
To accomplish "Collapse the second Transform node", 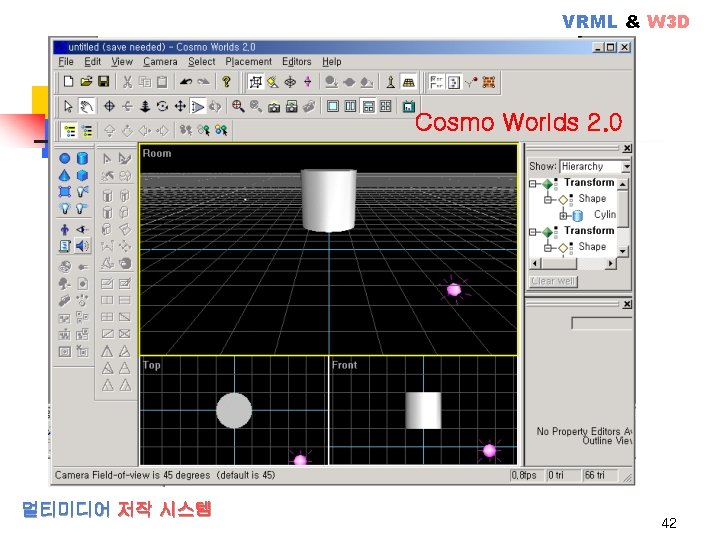I will [x=533, y=232].
